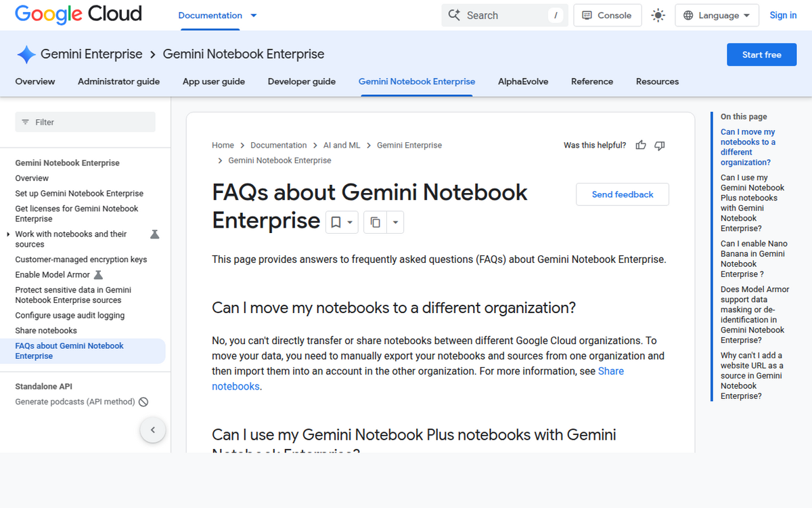Click the copy page icon
This screenshot has width=812, height=508.
376,222
